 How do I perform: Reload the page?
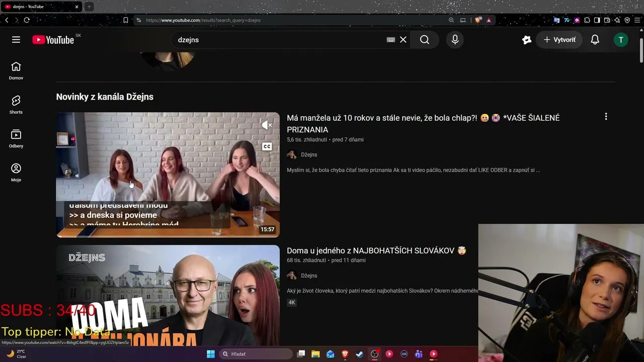tap(27, 20)
